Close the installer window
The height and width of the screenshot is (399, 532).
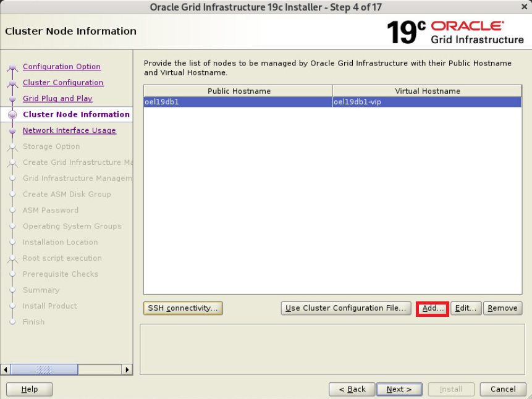pos(524,7)
